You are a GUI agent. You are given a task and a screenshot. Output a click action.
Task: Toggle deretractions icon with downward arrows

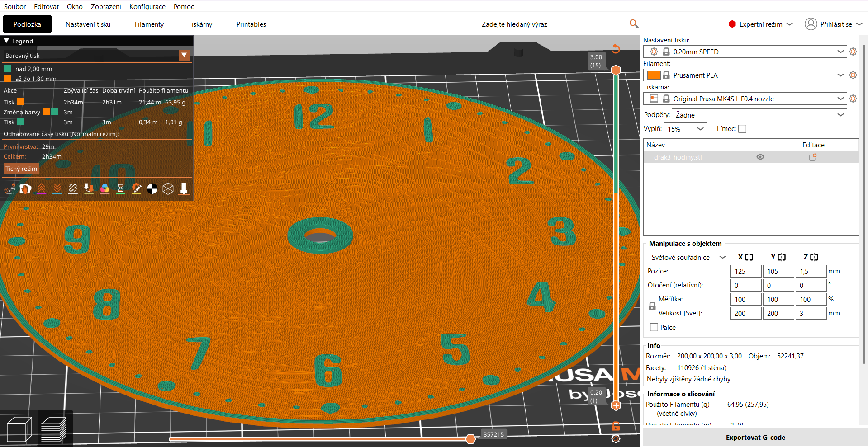tap(57, 189)
